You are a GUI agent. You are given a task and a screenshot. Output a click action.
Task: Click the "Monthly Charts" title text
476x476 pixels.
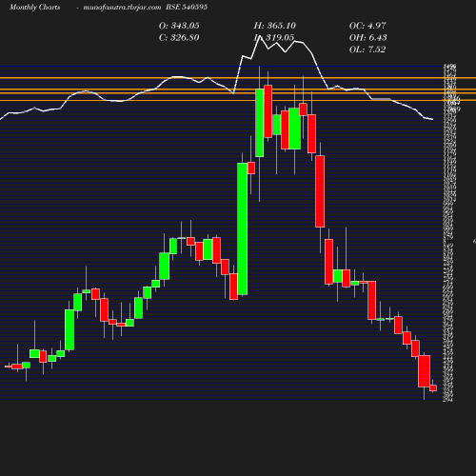[34, 7]
